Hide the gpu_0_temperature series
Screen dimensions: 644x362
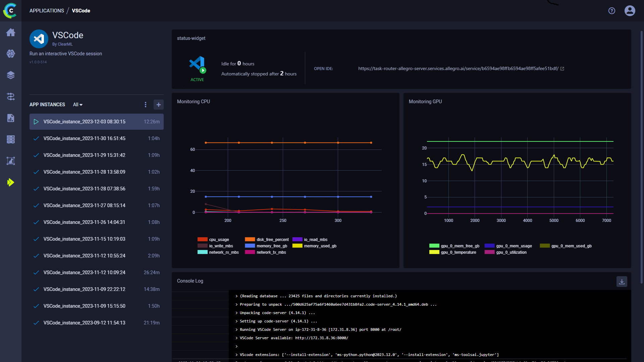[x=459, y=252]
